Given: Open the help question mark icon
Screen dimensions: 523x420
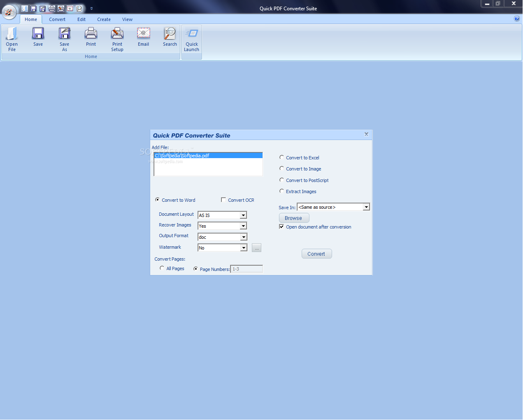Looking at the screenshot, I should click(517, 19).
